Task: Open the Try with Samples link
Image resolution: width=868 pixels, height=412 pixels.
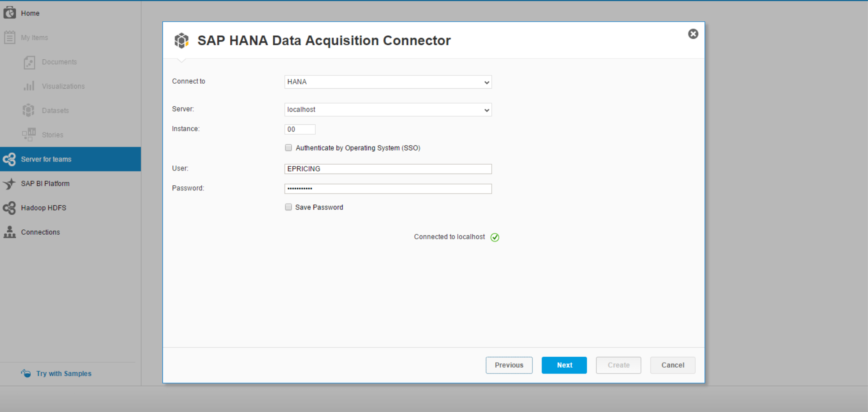Action: [64, 374]
